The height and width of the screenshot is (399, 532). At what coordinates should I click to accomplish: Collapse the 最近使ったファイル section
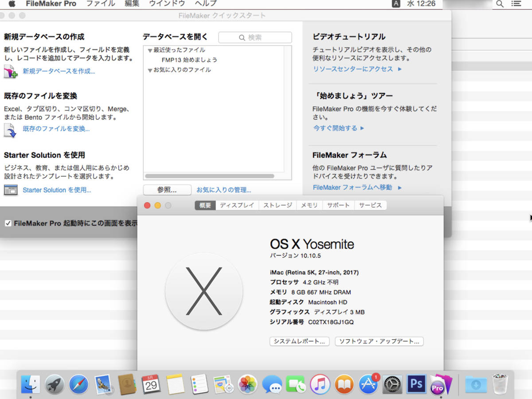click(x=150, y=50)
